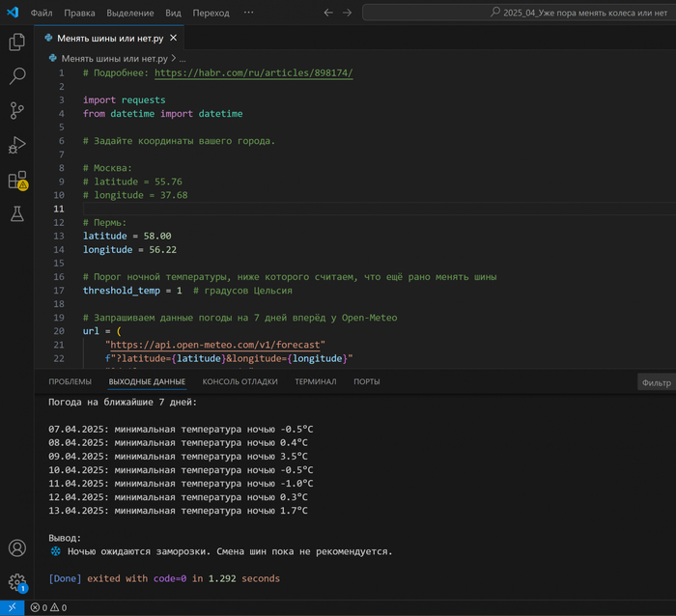Open Source Control view
676x616 pixels.
16,111
